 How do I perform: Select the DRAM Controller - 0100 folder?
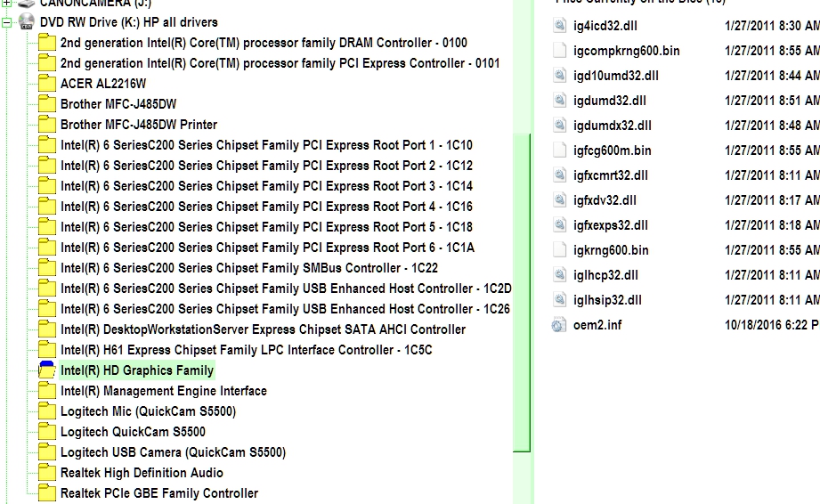[264, 43]
